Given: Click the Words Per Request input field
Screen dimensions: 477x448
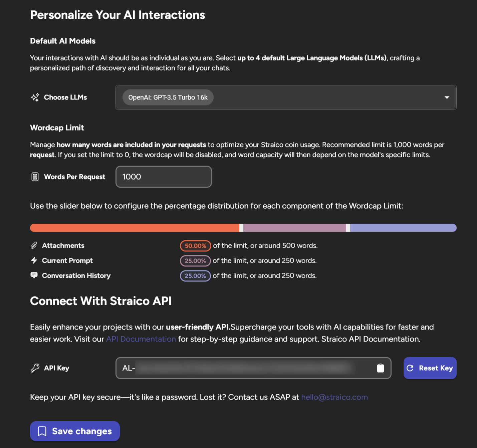Looking at the screenshot, I should 164,177.
